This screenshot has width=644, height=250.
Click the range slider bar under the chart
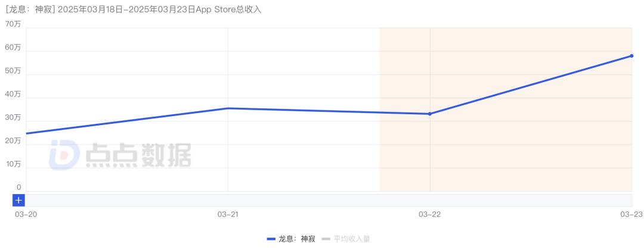pyautogui.click(x=328, y=201)
